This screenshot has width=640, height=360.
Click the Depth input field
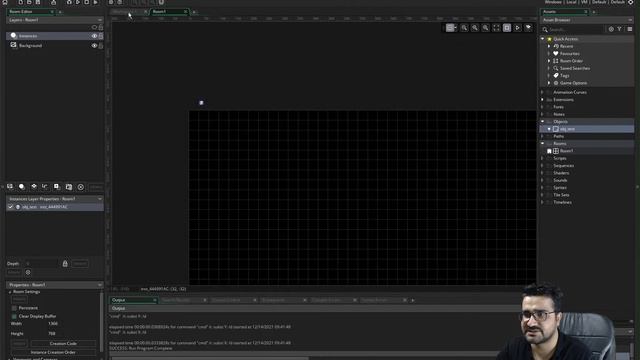click(42, 264)
